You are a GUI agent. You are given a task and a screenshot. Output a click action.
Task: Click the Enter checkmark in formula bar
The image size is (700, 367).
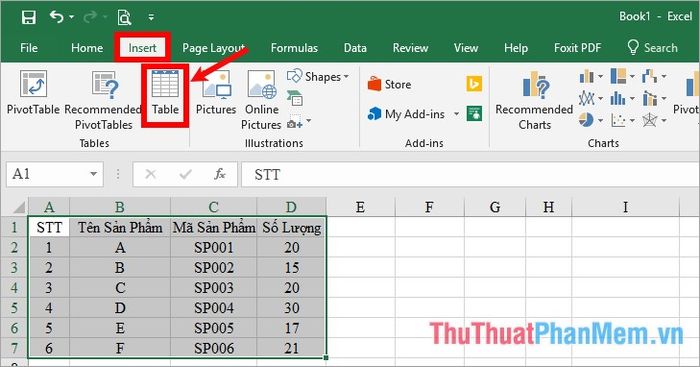[185, 174]
